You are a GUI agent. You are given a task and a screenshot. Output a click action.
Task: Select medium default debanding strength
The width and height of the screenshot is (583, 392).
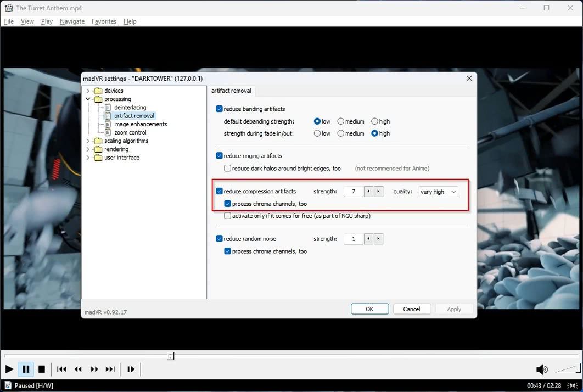[340, 121]
